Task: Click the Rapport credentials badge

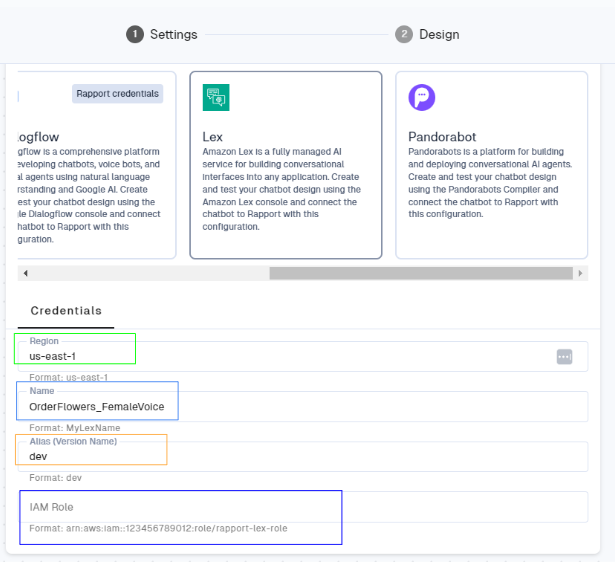Action: (x=118, y=94)
